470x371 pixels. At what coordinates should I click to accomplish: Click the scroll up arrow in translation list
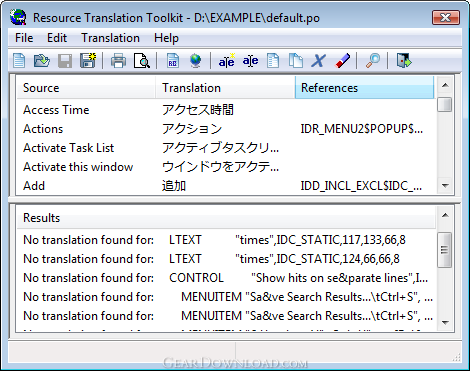click(445, 85)
